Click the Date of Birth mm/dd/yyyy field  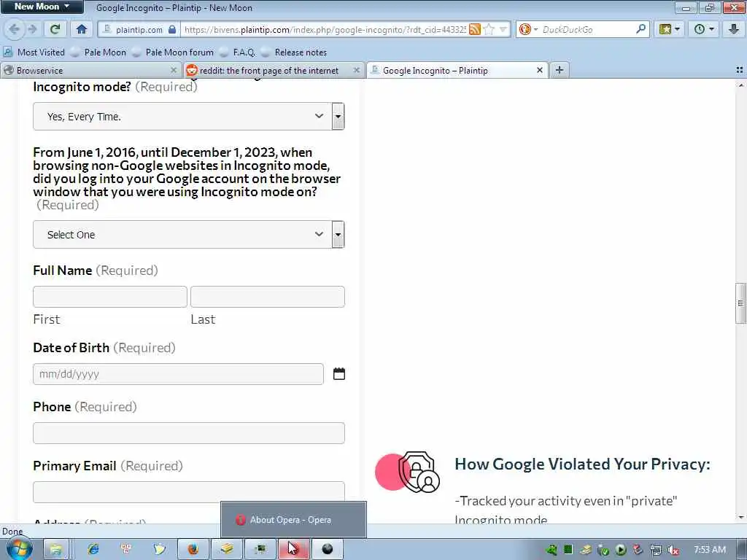point(178,374)
